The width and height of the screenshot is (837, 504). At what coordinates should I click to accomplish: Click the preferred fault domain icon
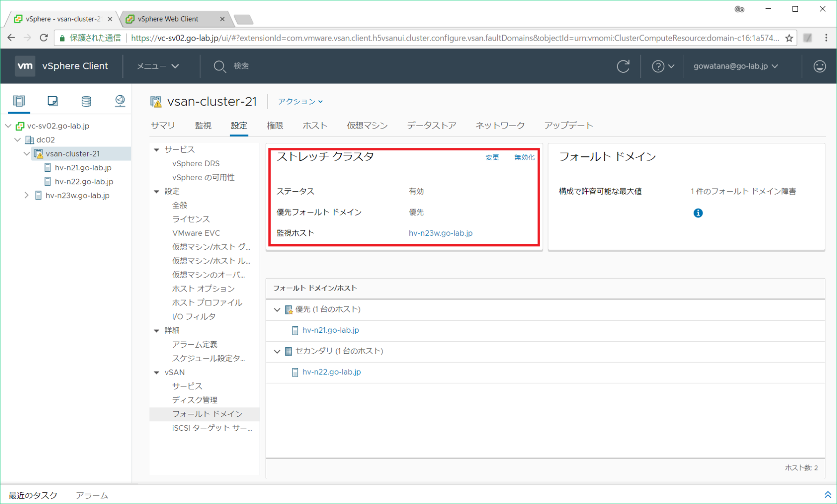pos(288,309)
